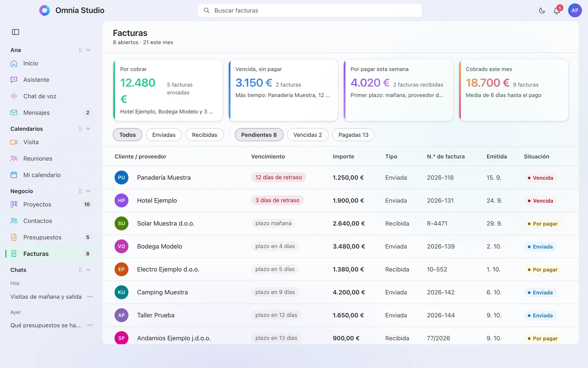Click the Buscar facturas search field
This screenshot has height=368, width=588.
[x=310, y=10]
